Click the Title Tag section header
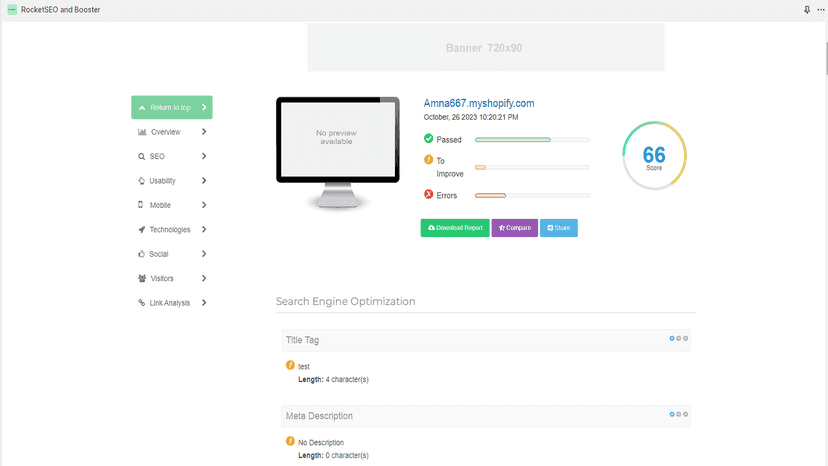This screenshot has width=828, height=466. [486, 340]
